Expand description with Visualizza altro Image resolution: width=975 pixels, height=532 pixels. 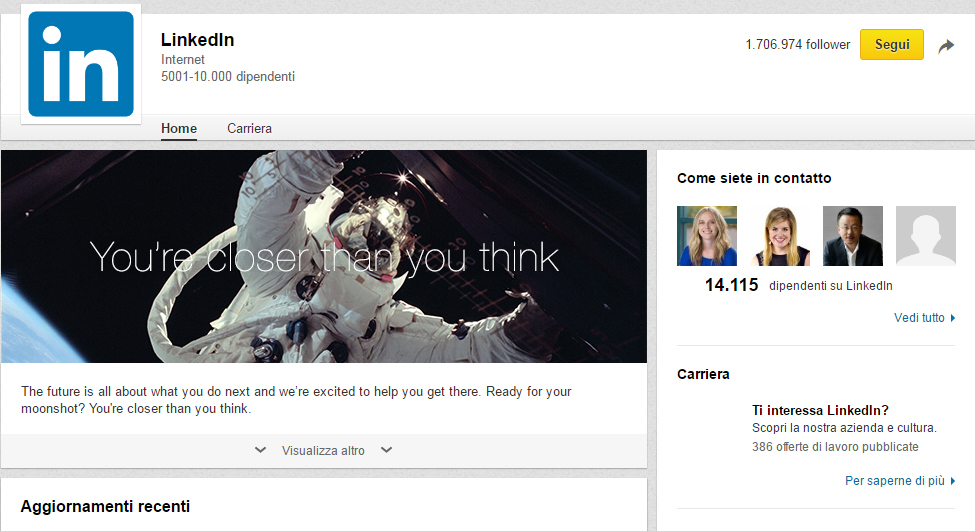323,451
